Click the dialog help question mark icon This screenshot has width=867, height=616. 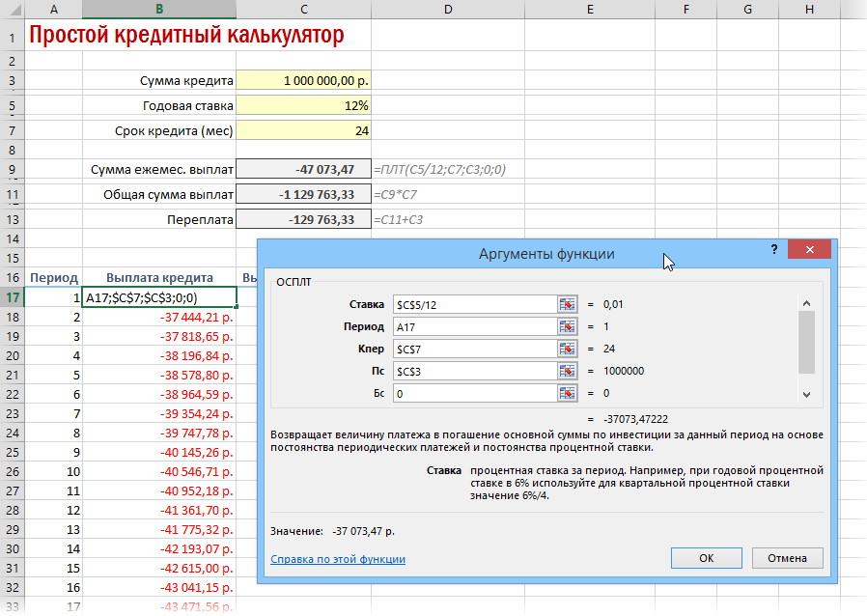(774, 249)
